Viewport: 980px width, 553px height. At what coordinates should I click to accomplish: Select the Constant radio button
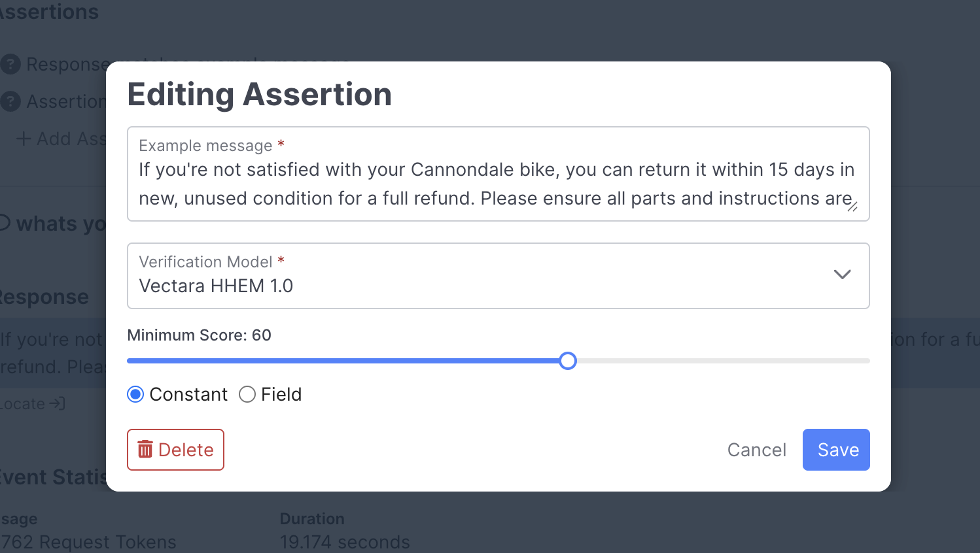[x=135, y=394]
